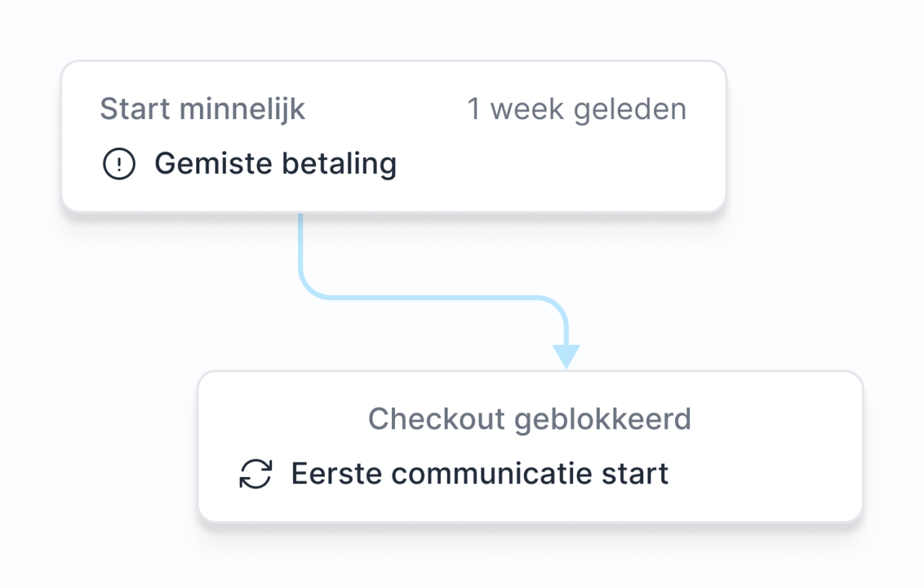Select the bottom card's blank area right of 'start'
This screenshot has width=924, height=588.
(x=765, y=474)
